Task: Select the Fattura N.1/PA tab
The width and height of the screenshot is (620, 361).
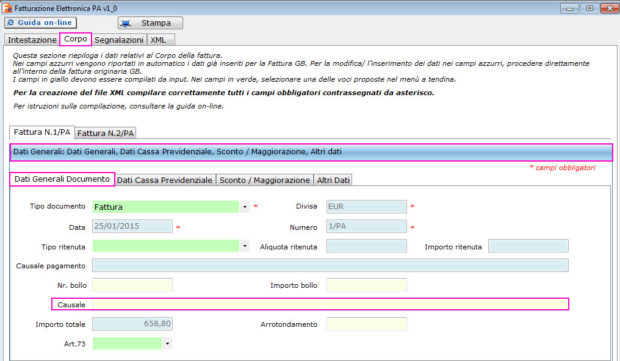Action: point(42,132)
